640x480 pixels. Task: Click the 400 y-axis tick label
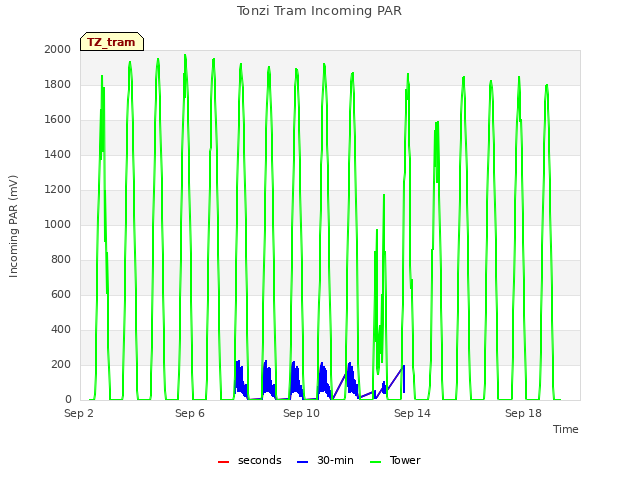click(61, 329)
